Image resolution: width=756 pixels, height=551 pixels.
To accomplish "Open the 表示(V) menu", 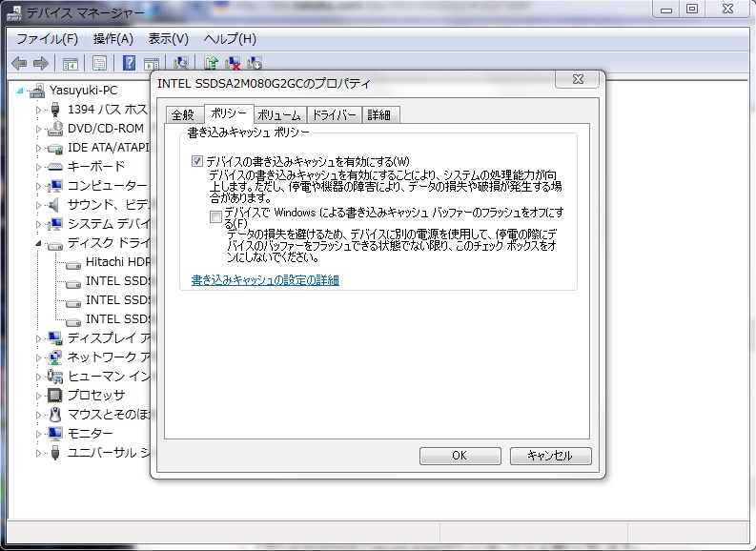I will click(169, 39).
